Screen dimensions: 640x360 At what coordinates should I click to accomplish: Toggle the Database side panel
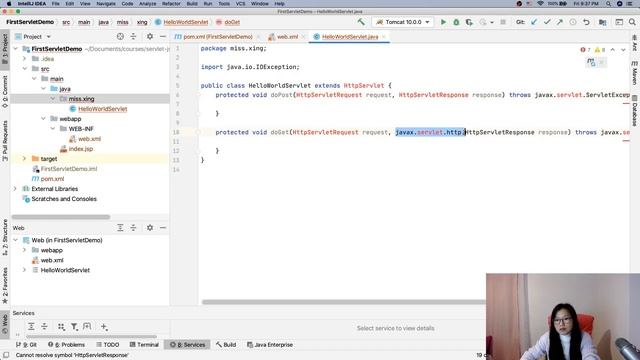[635, 110]
